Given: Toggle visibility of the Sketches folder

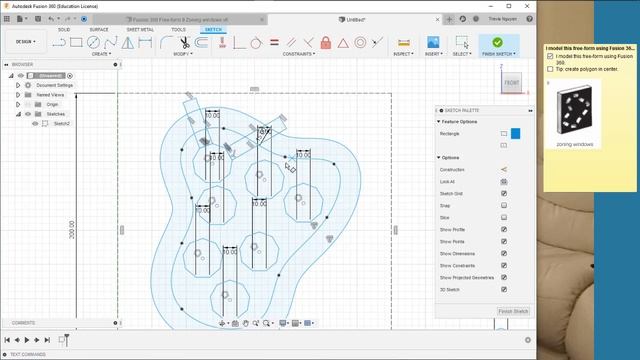Looking at the screenshot, I should tap(28, 114).
